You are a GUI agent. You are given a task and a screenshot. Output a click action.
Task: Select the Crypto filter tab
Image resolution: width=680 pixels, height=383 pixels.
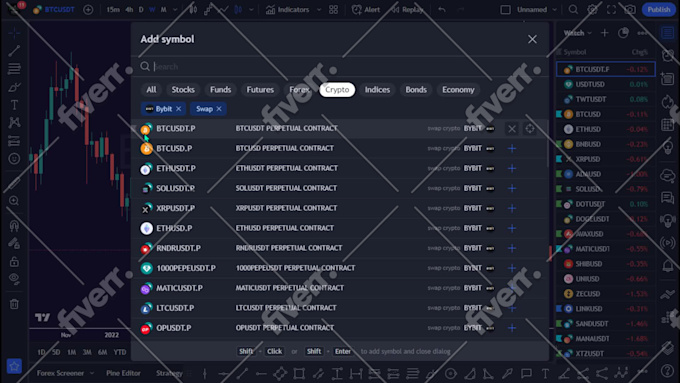(337, 90)
